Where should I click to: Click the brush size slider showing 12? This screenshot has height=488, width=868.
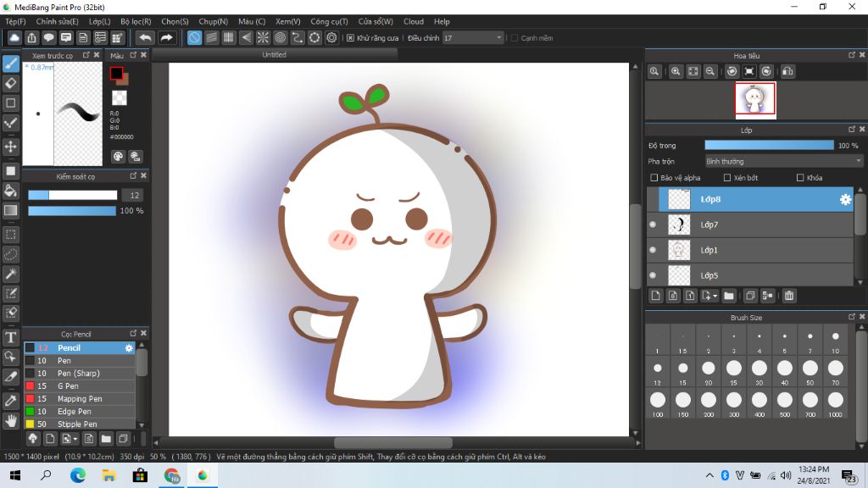[73, 196]
